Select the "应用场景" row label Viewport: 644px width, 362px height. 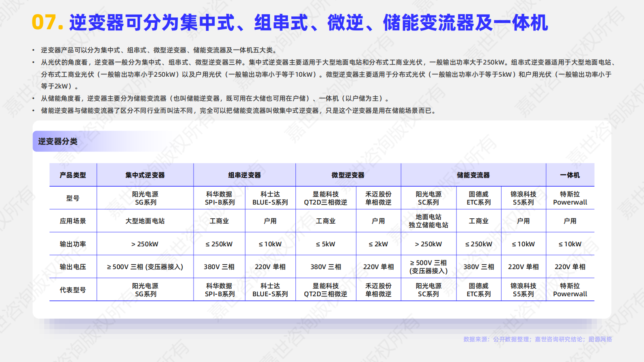[73, 221]
